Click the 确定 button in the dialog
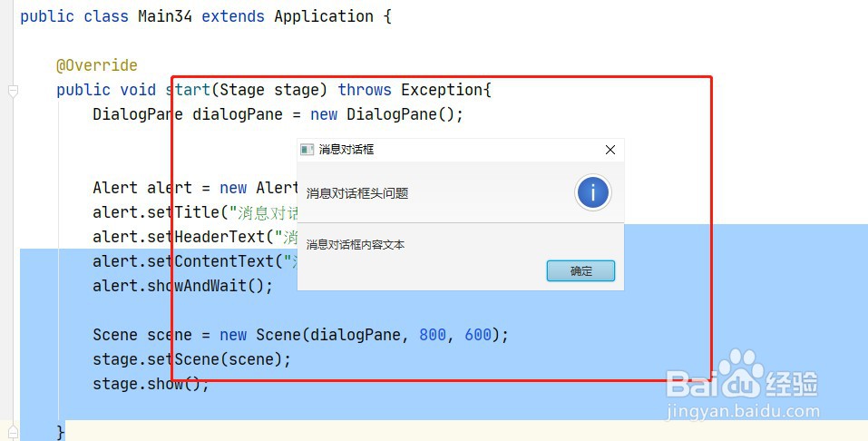868x441 pixels. click(x=580, y=271)
